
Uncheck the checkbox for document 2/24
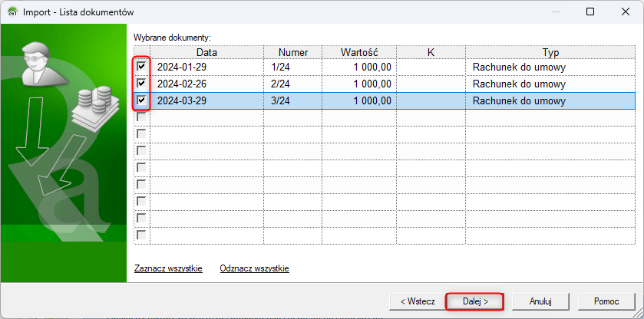point(141,84)
